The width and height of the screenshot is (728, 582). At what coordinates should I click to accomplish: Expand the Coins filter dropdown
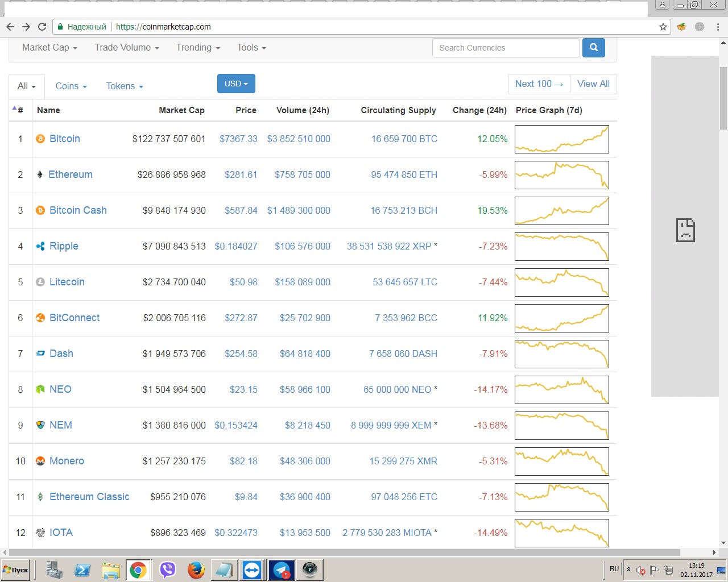pyautogui.click(x=71, y=86)
